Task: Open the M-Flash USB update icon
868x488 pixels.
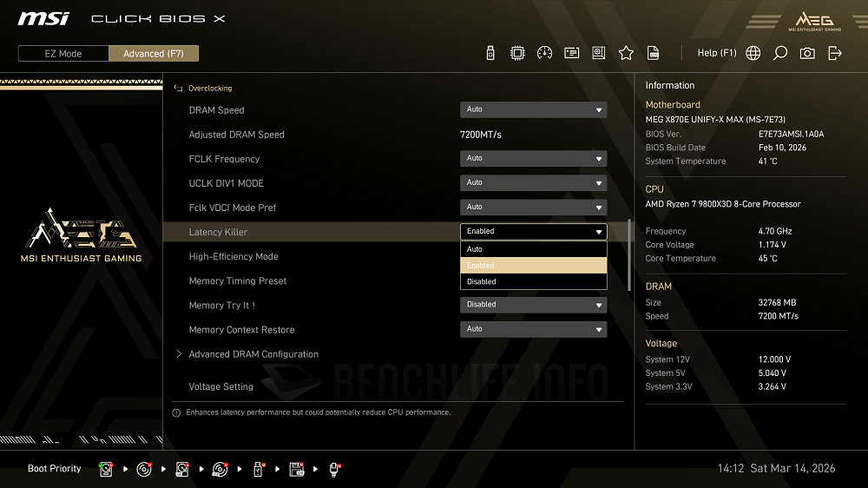Action: 490,53
